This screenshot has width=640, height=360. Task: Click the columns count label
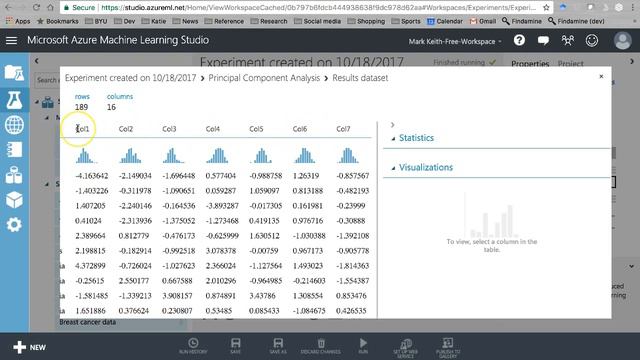click(120, 97)
